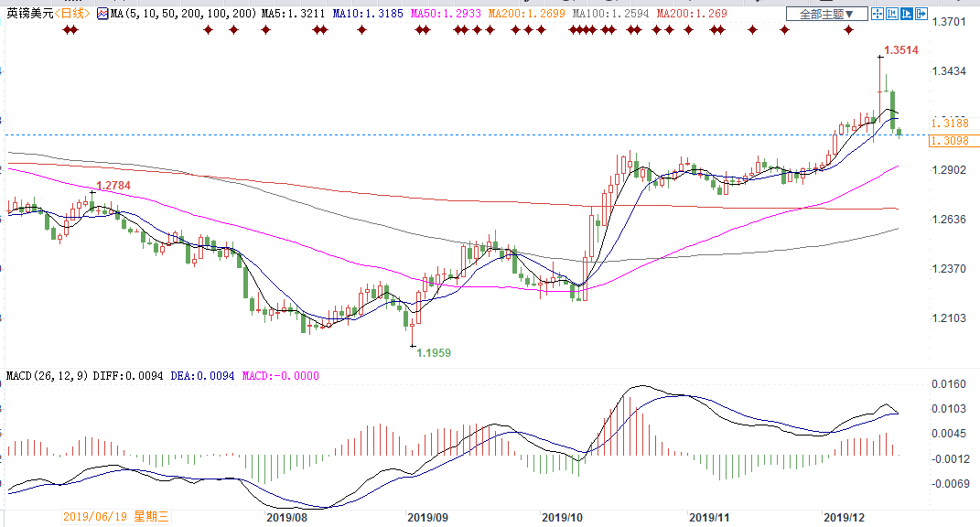The width and height of the screenshot is (980, 527).
Task: Click the shrink-to-left chart axis icon
Action: click(x=892, y=14)
